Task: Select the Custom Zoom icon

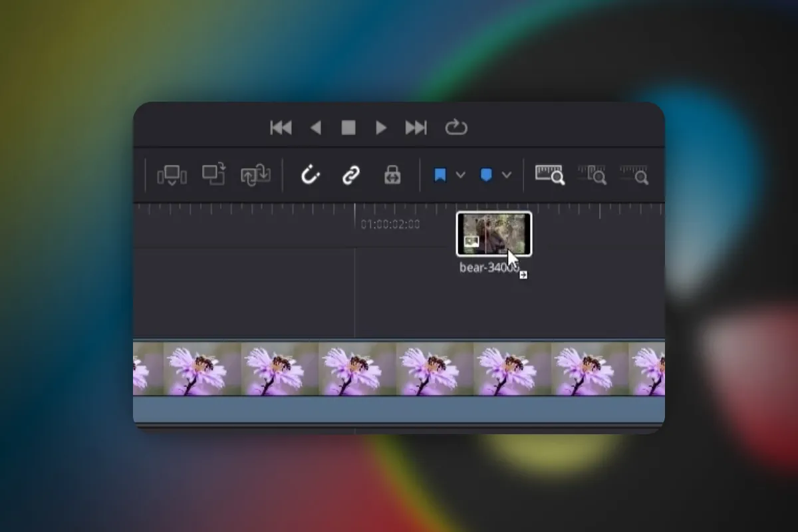Action: 634,175
